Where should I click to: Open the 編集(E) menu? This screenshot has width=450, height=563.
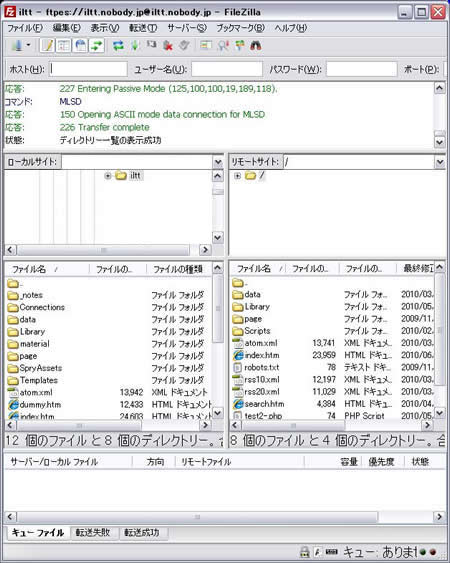[x=66, y=28]
